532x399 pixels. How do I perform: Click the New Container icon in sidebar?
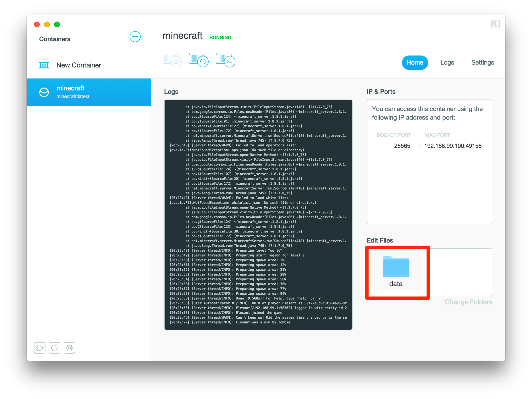click(x=44, y=65)
